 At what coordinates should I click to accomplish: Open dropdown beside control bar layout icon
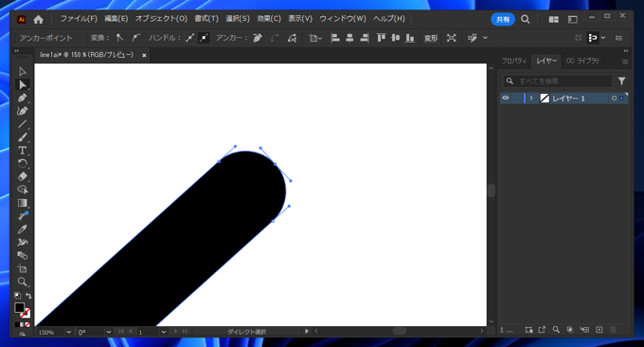coord(603,38)
